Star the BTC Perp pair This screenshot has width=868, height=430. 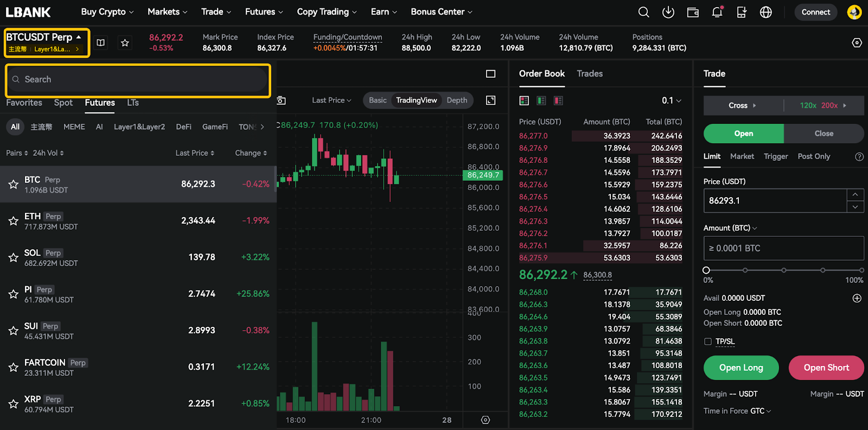tap(14, 185)
